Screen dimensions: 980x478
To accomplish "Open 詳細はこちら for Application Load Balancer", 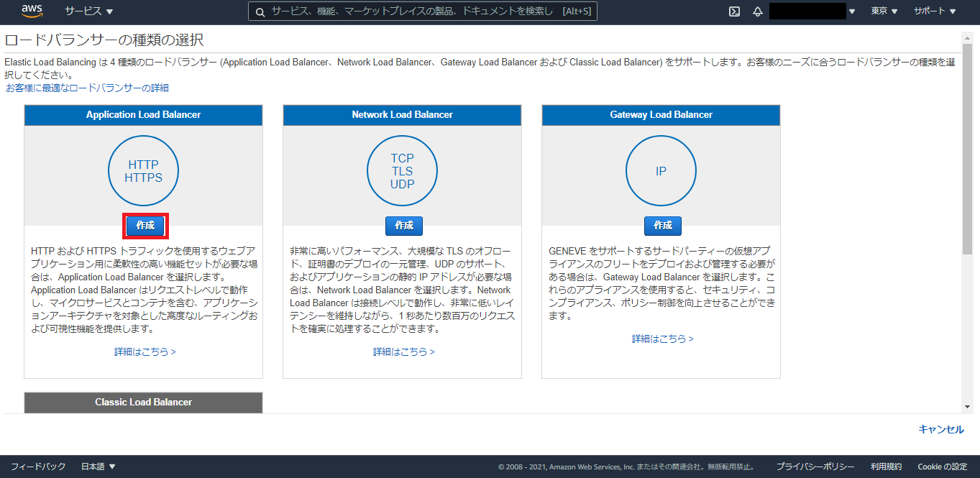I will click(145, 352).
